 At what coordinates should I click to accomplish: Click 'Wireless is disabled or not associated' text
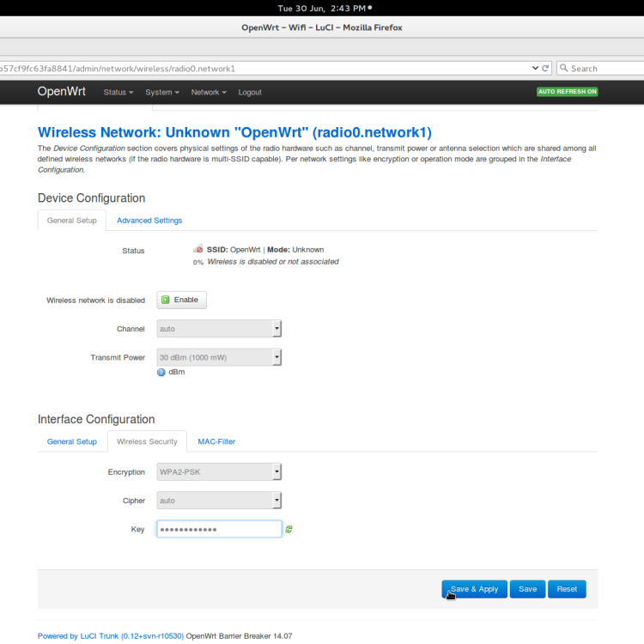coord(273,262)
